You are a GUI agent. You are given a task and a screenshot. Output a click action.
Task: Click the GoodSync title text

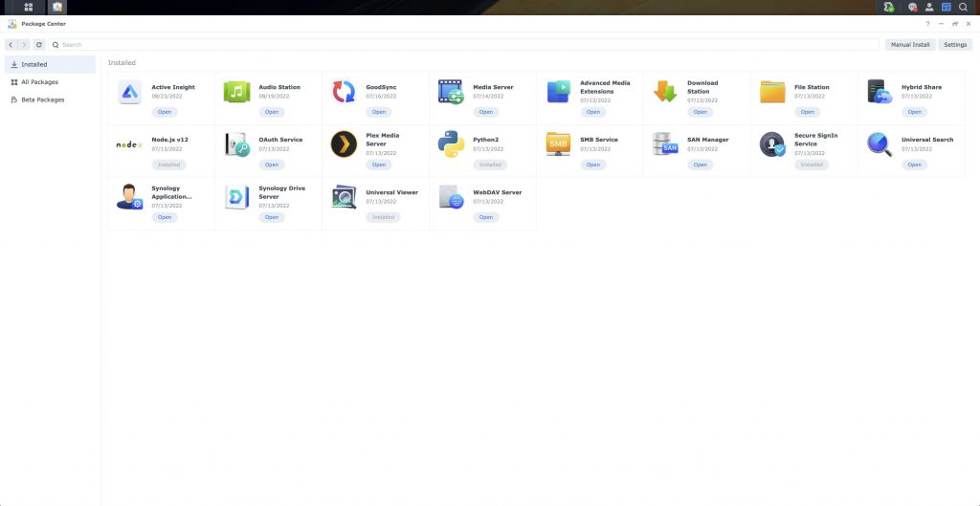[381, 87]
